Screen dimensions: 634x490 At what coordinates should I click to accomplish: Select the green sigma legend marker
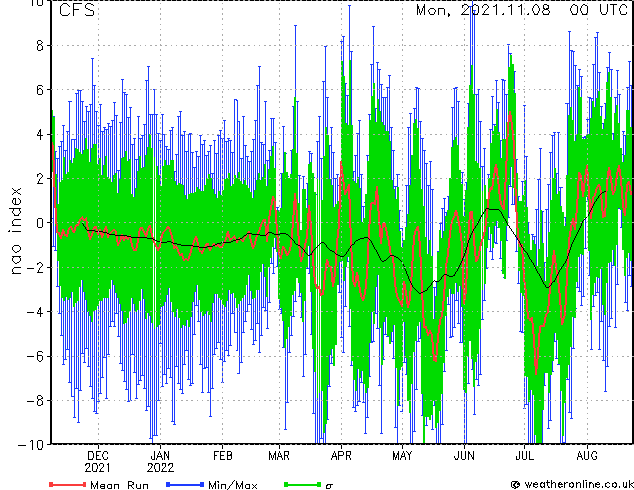301,485
